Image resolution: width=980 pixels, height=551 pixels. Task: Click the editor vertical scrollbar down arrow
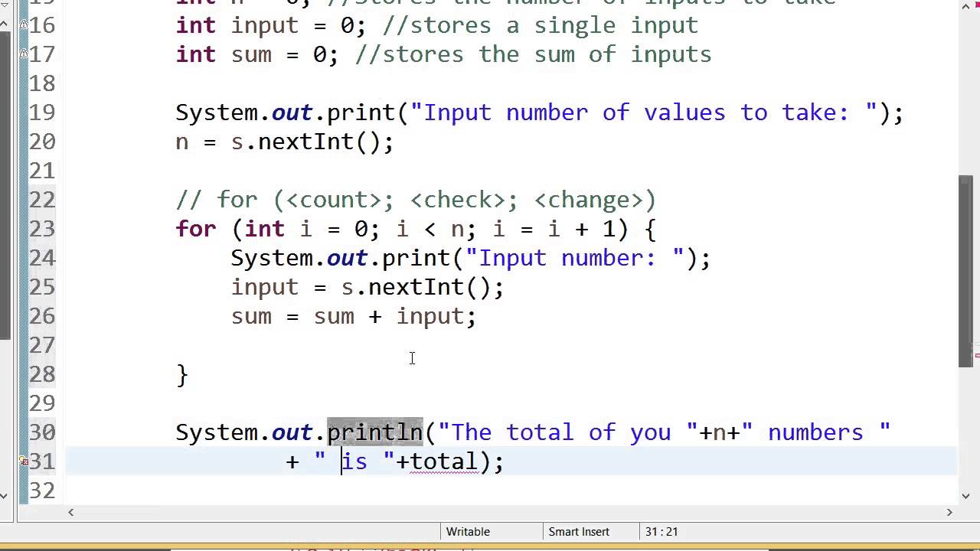[x=965, y=494]
